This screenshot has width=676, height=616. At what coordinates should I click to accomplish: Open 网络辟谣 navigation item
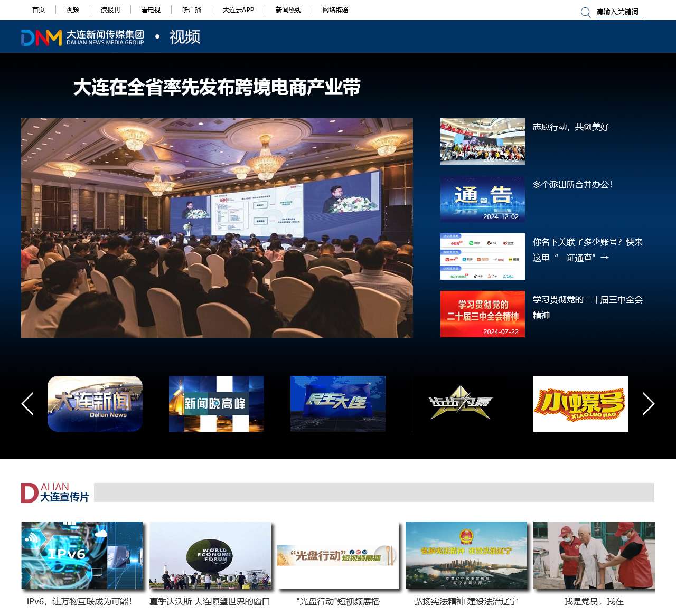tap(335, 10)
